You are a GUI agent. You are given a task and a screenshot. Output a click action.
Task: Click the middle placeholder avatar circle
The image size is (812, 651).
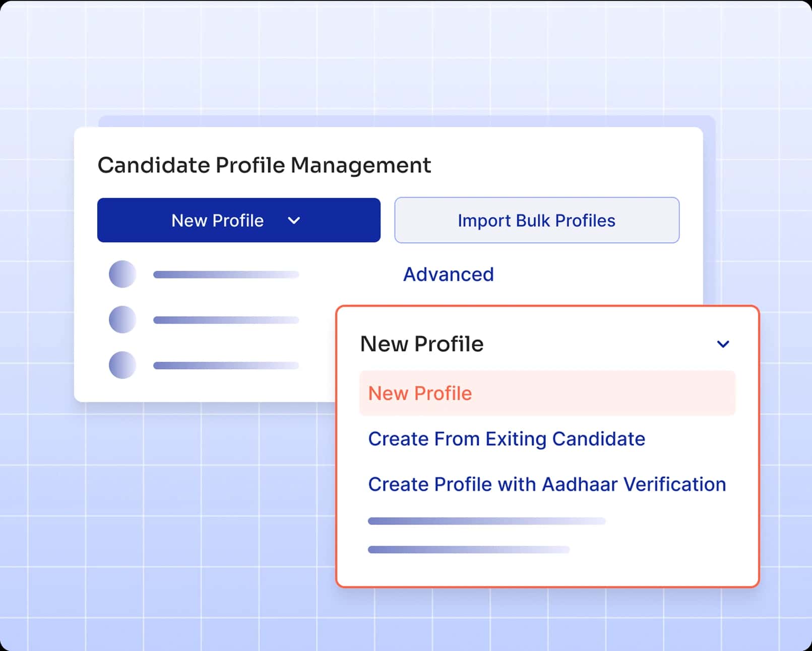pos(122,320)
